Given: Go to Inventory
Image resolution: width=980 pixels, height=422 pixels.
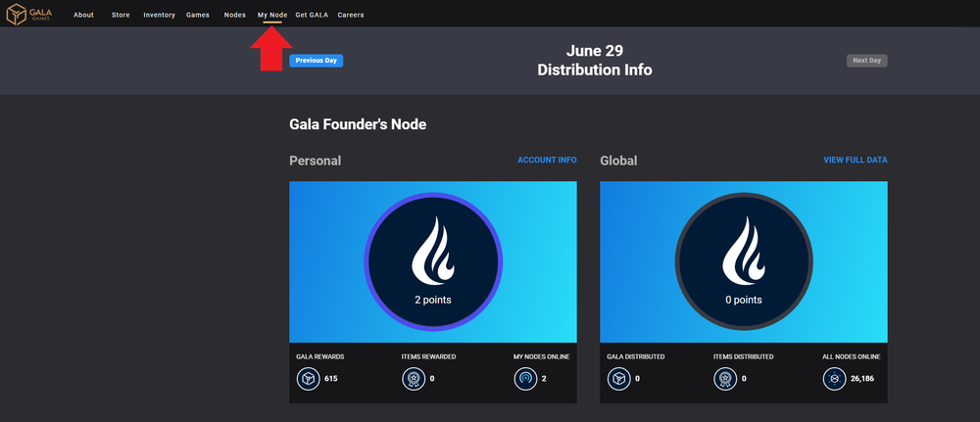Looking at the screenshot, I should (159, 15).
